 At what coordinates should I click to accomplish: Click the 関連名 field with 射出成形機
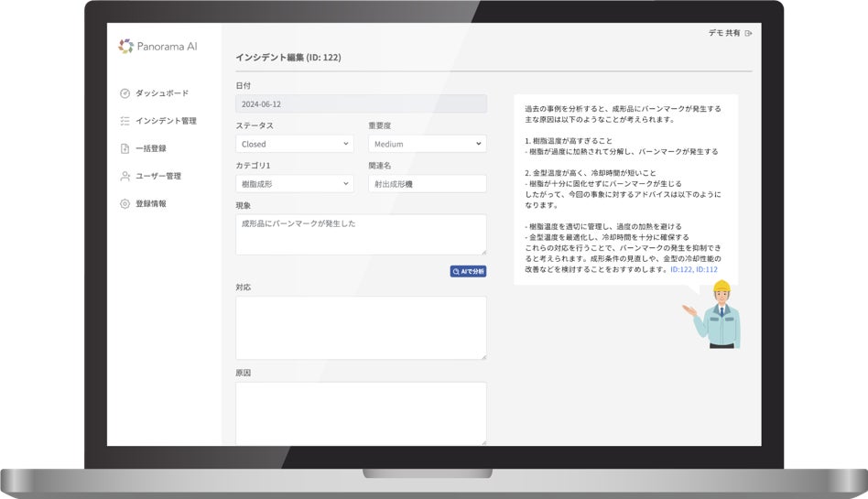[x=428, y=184]
